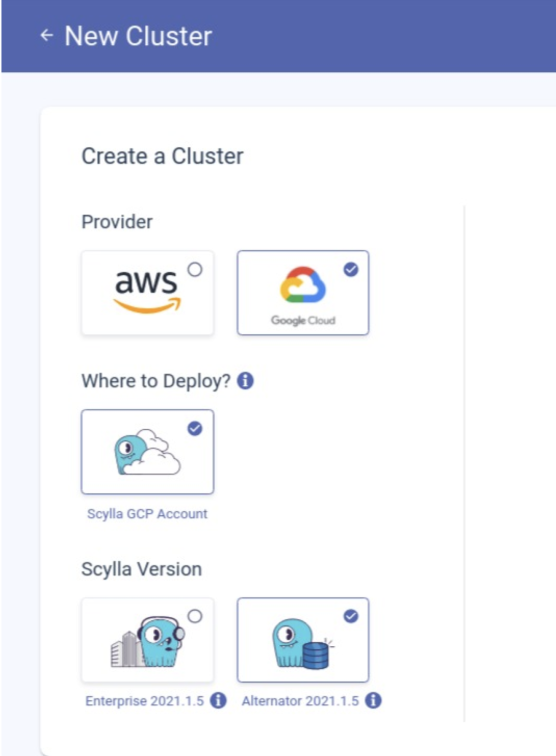Click the Alternator 2021.1.5 label
This screenshot has height=756, width=556.
coord(301,701)
